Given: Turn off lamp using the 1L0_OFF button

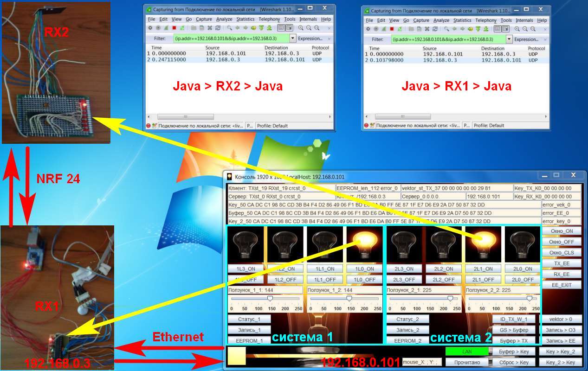Looking at the screenshot, I should [x=364, y=280].
